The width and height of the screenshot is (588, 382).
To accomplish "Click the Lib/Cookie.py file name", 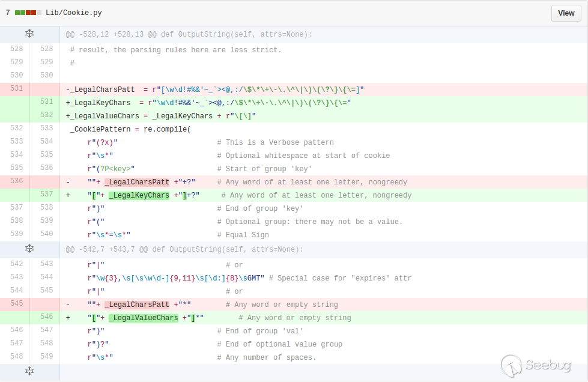I will tap(74, 13).
